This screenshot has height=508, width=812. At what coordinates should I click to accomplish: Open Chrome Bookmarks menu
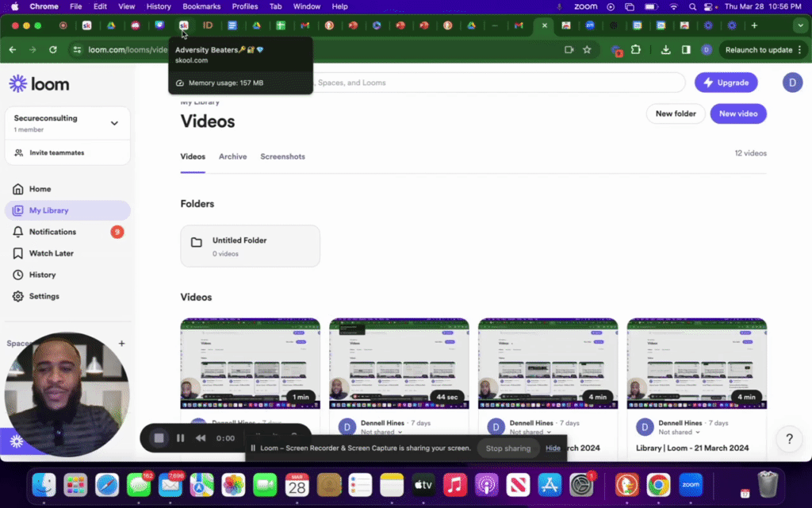click(201, 6)
